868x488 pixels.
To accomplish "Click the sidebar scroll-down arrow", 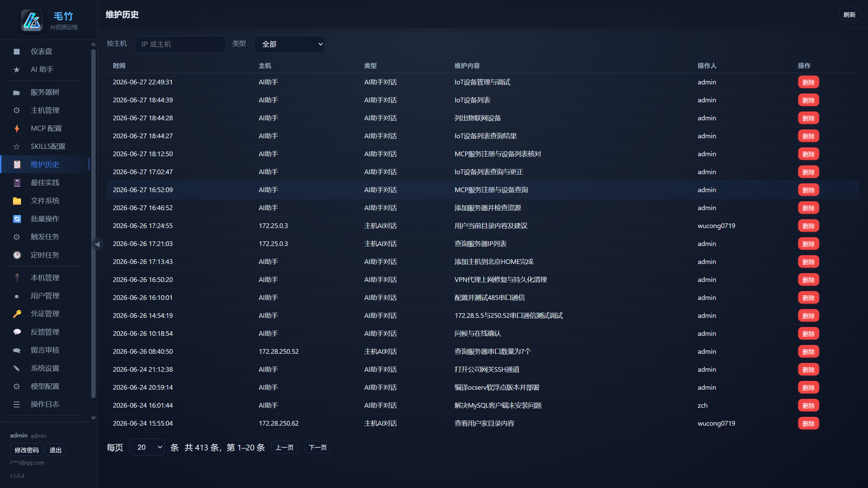I will (x=93, y=418).
